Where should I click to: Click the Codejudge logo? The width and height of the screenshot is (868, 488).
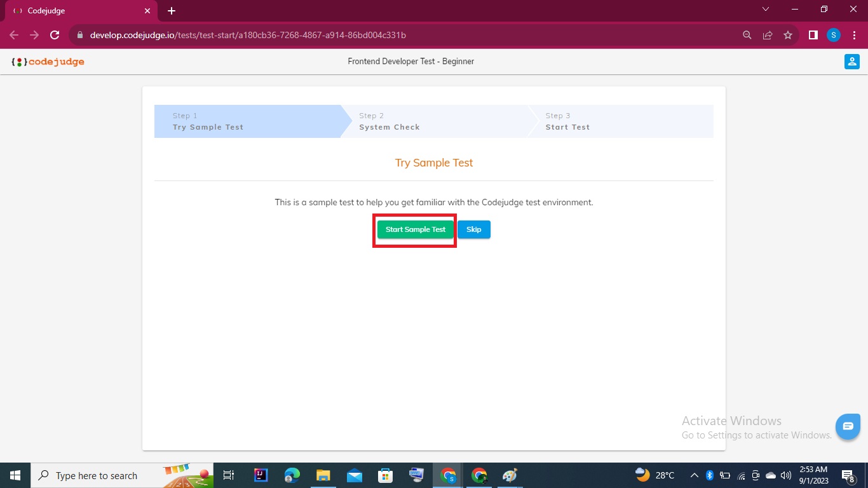[48, 62]
